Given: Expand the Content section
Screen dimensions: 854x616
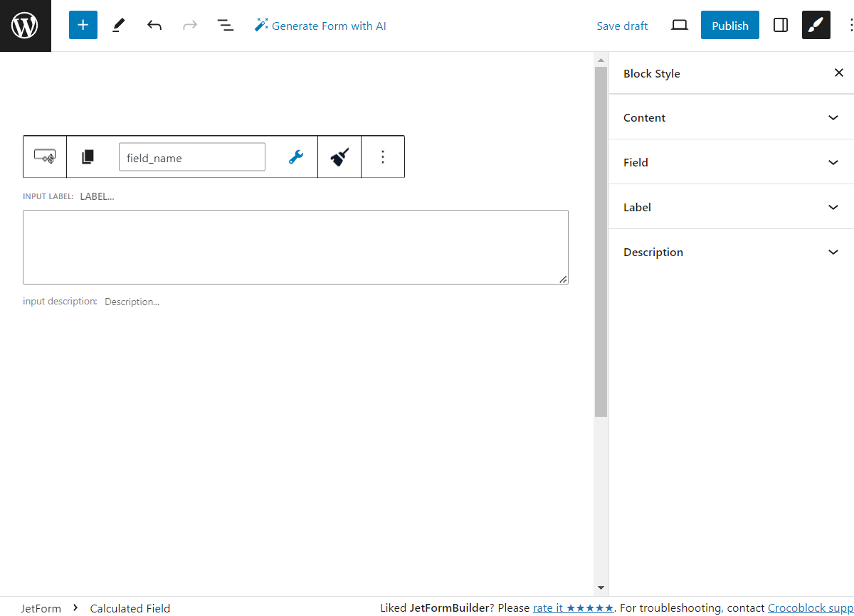Looking at the screenshot, I should tap(731, 117).
